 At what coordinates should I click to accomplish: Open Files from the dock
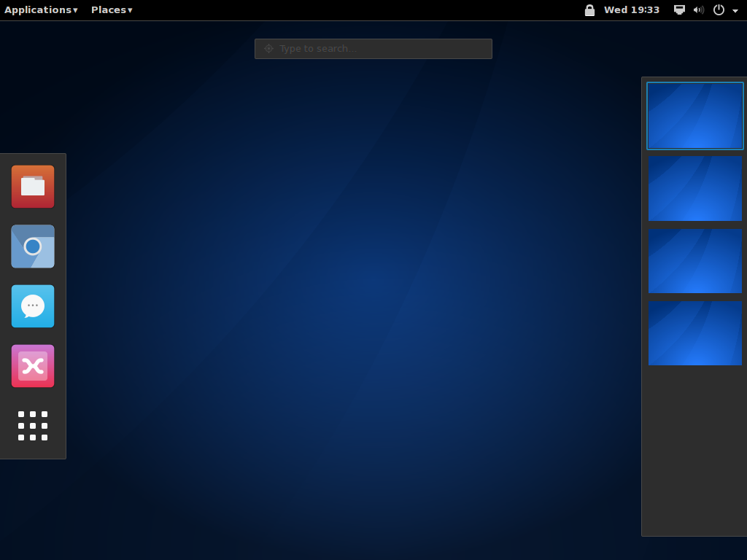click(x=33, y=187)
